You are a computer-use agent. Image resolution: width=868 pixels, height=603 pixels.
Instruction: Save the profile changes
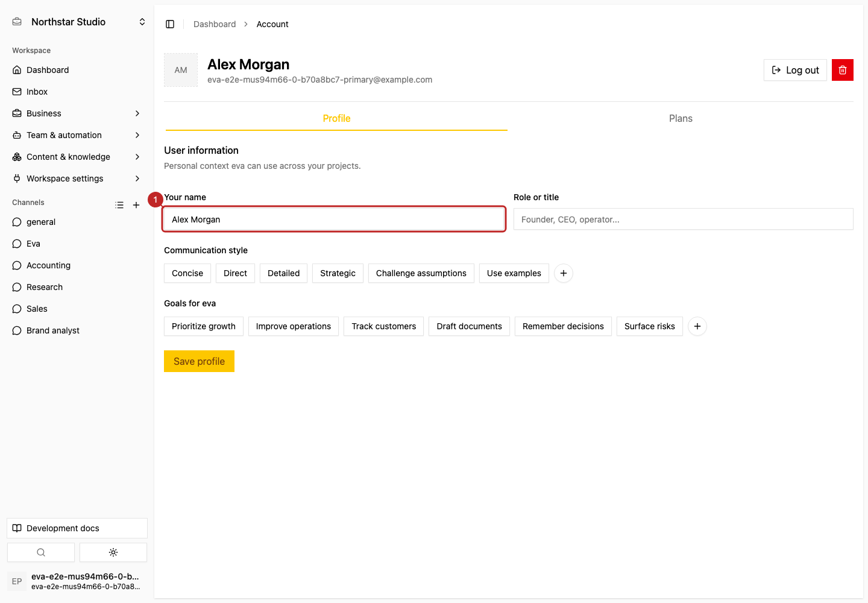click(199, 361)
